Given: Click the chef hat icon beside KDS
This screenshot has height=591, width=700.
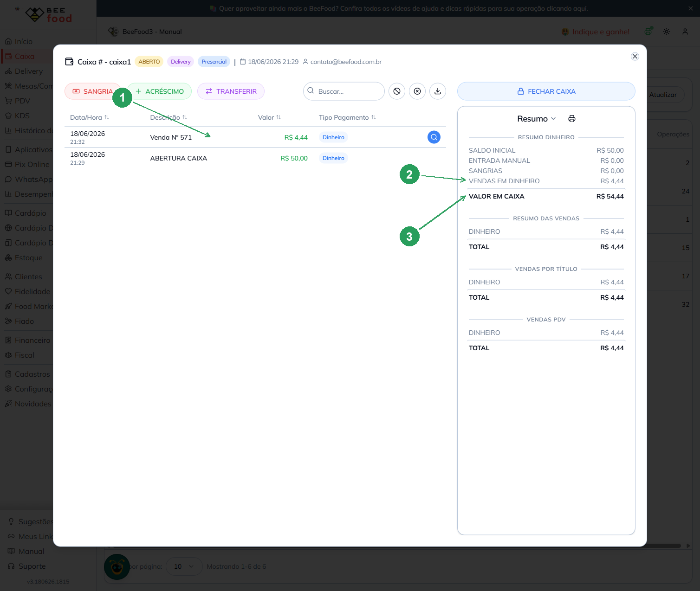Looking at the screenshot, I should 8,116.
